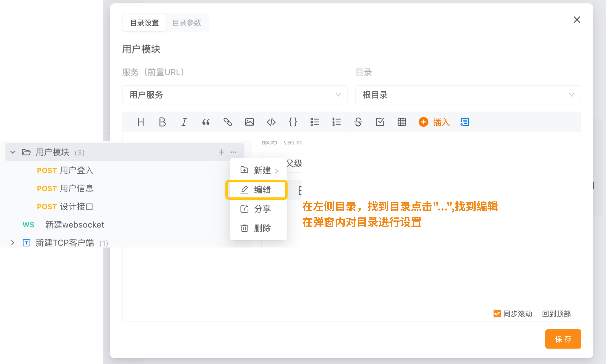Choose 删除 from the context menu
The height and width of the screenshot is (364, 606).
(x=258, y=228)
